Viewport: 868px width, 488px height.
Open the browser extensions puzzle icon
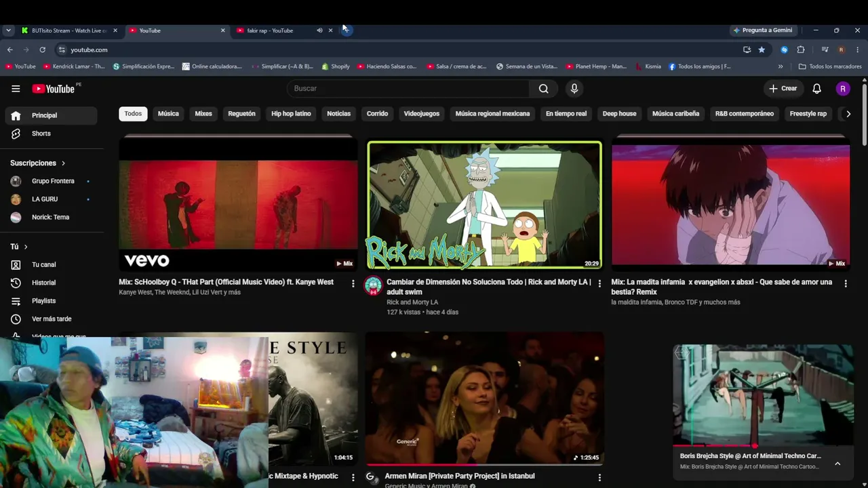coord(801,49)
